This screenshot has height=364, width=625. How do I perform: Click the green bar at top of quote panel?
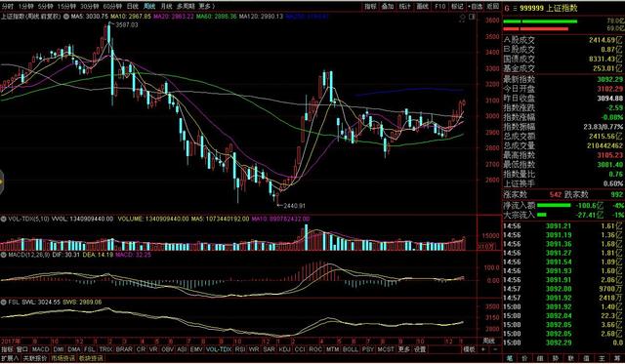coord(540,21)
